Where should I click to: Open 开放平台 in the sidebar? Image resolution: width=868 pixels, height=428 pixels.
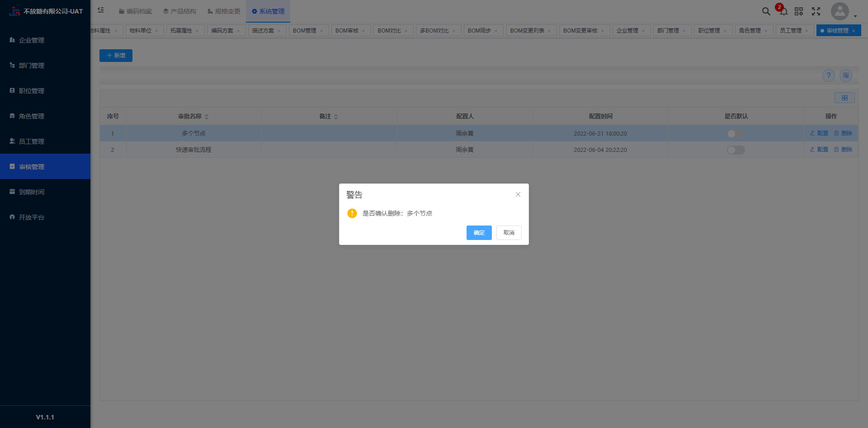[45, 217]
